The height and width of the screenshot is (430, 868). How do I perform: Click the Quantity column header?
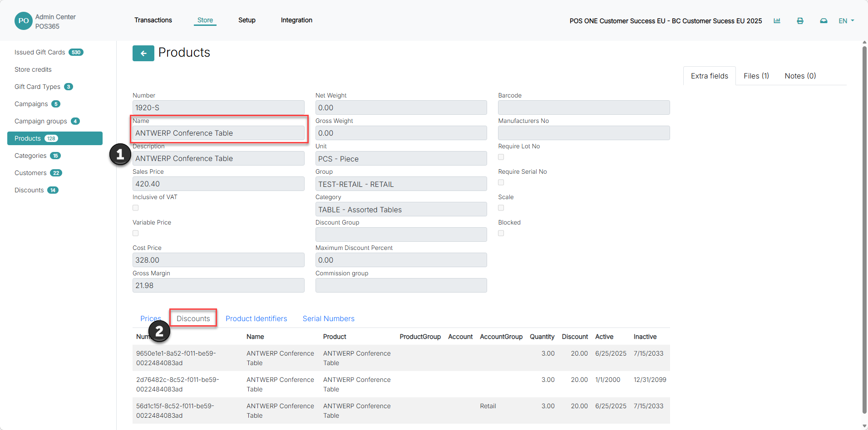click(542, 337)
